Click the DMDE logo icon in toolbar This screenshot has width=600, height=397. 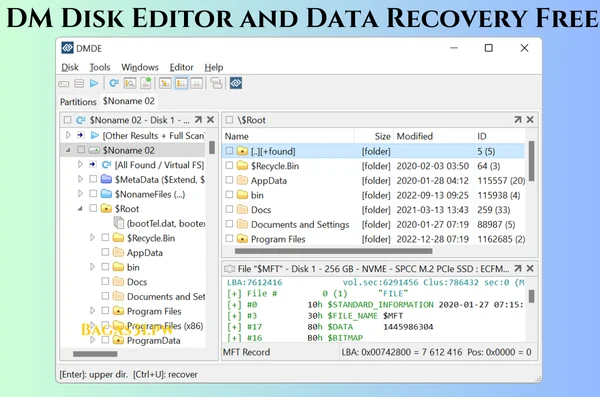point(236,83)
